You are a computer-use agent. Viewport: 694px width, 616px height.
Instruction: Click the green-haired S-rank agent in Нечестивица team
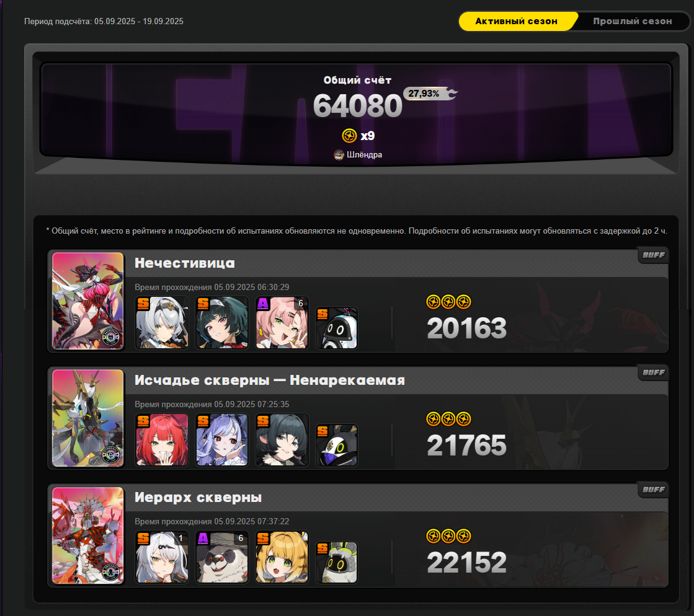(x=222, y=323)
